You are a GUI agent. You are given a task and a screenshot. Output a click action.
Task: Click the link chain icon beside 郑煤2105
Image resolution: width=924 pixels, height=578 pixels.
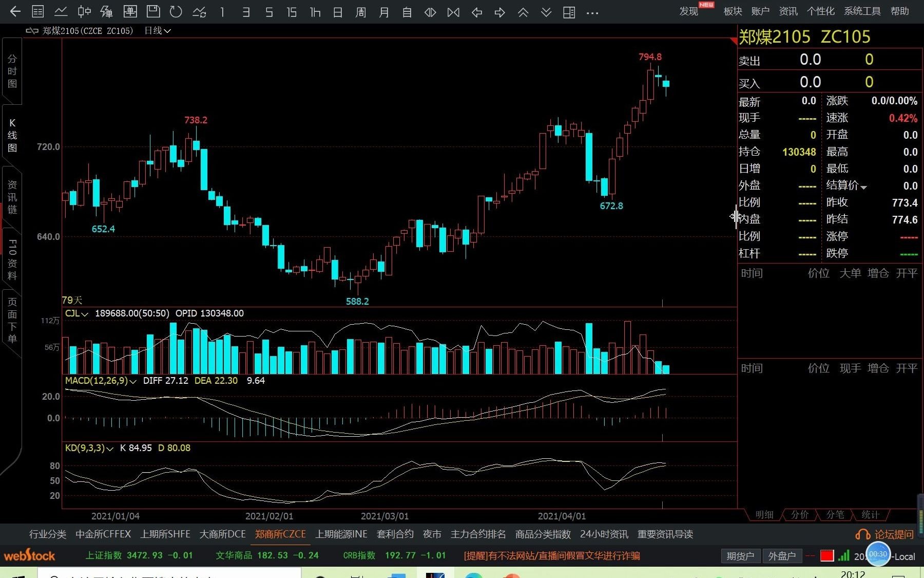coord(32,31)
